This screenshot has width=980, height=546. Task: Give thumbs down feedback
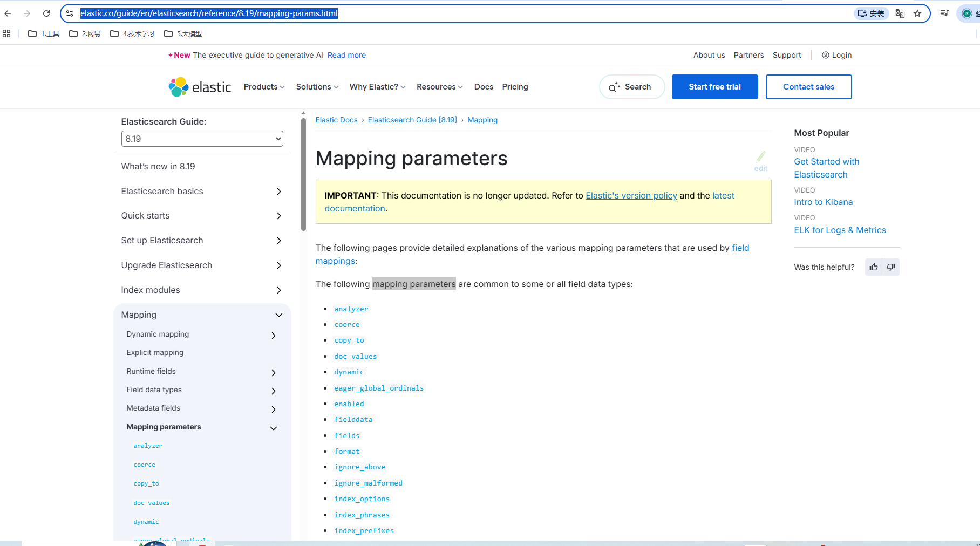891,267
